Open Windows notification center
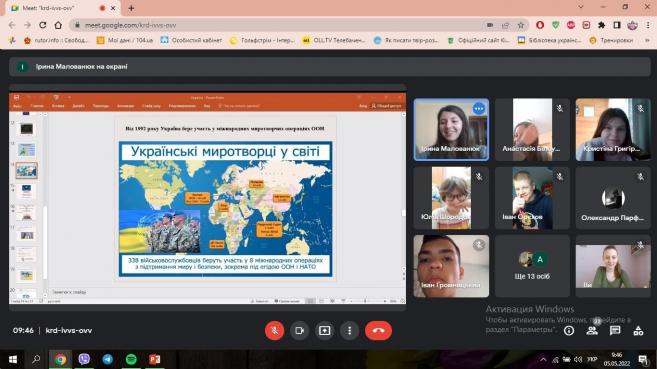 point(642,359)
